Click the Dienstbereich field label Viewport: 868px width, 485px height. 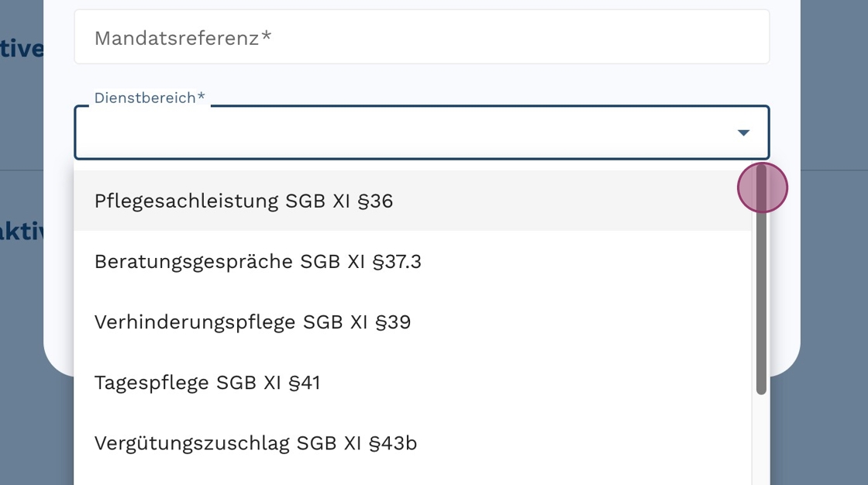click(150, 98)
